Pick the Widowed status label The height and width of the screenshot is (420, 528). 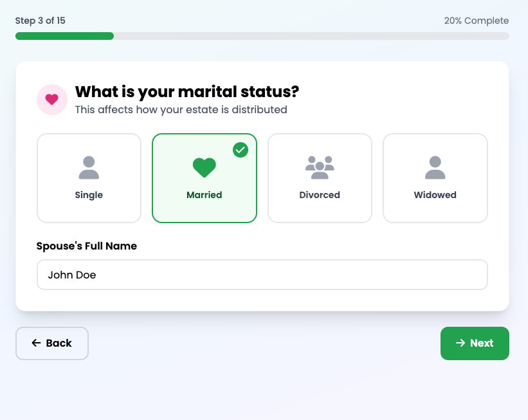(x=435, y=195)
